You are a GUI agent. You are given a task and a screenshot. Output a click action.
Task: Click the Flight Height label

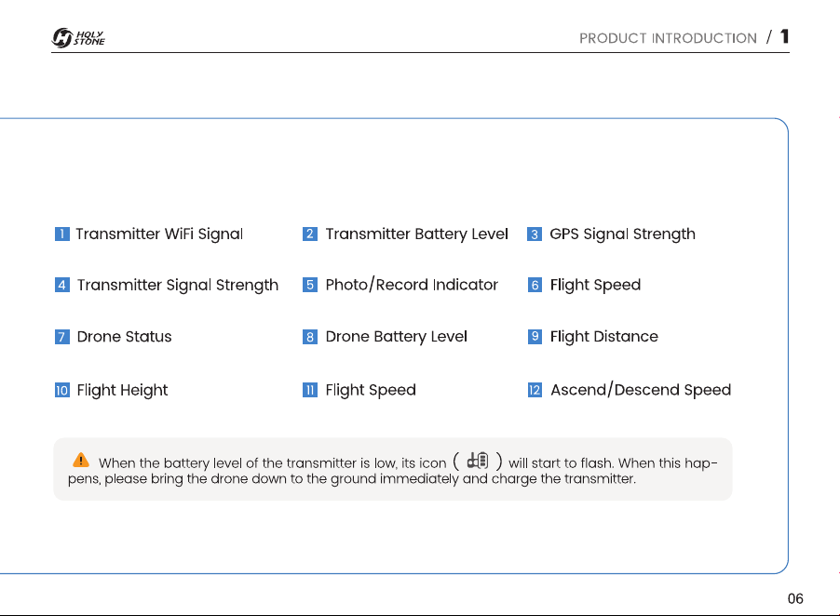tap(122, 390)
